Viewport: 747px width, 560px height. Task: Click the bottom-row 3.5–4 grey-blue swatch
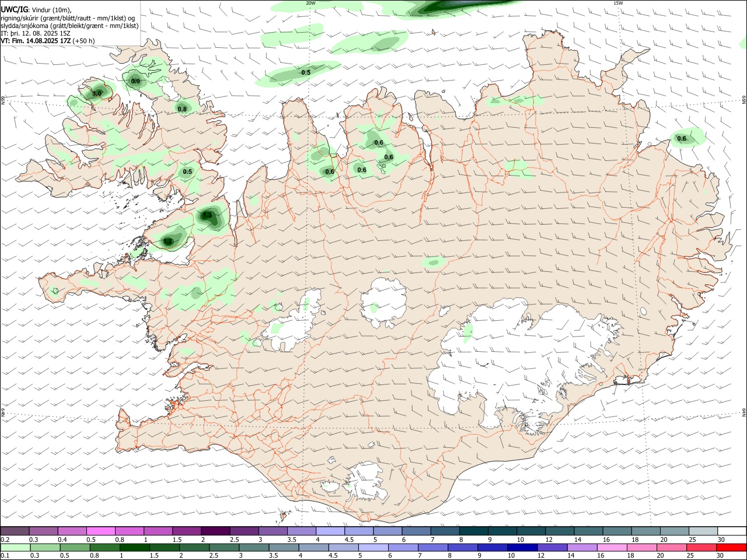pos(284,547)
